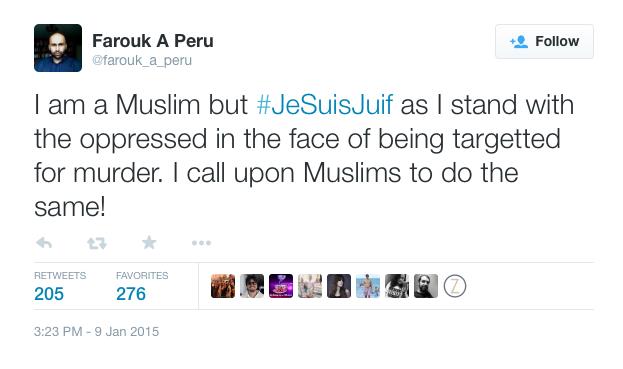Click the circular Z logo avatar

coord(455,286)
